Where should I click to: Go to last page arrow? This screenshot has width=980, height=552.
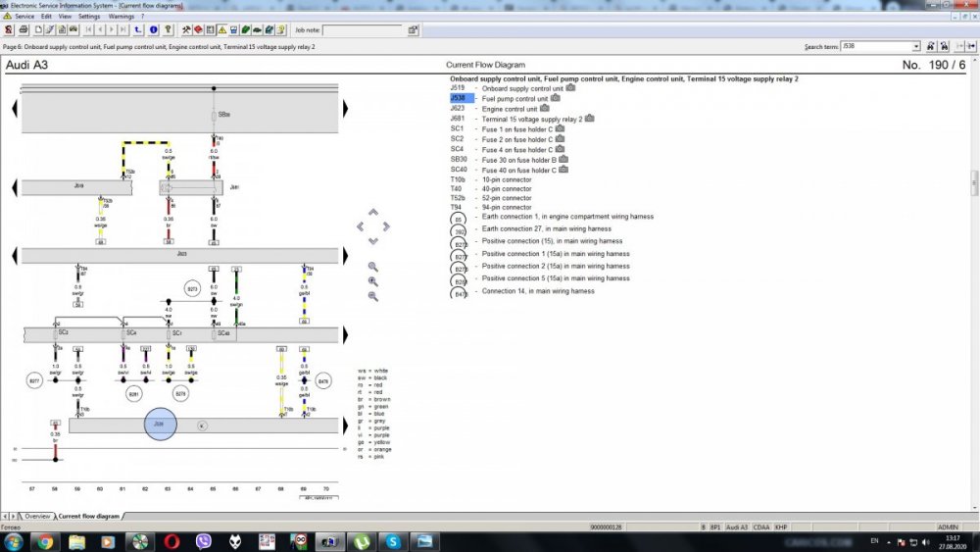pyautogui.click(x=122, y=29)
